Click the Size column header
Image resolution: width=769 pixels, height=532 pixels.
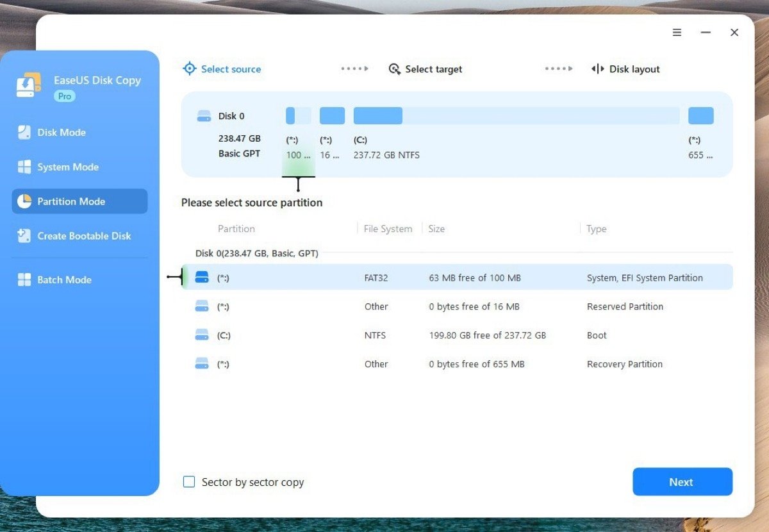436,229
